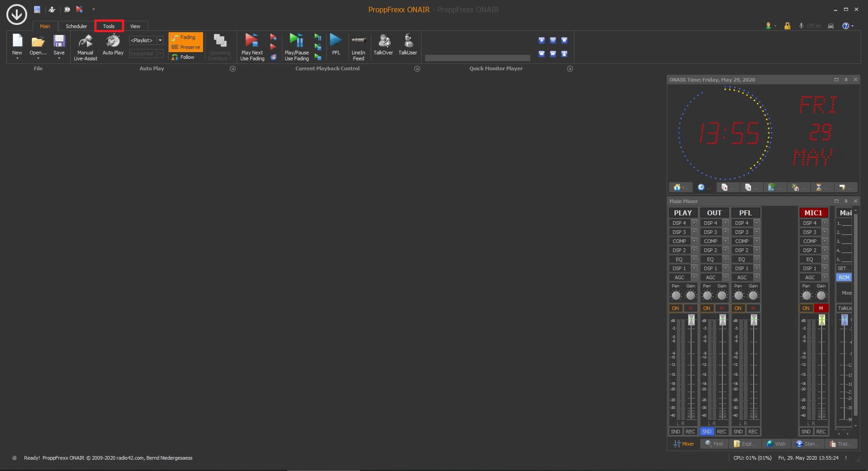Click the PFL play icon
This screenshot has width=868, height=471.
pos(336,41)
